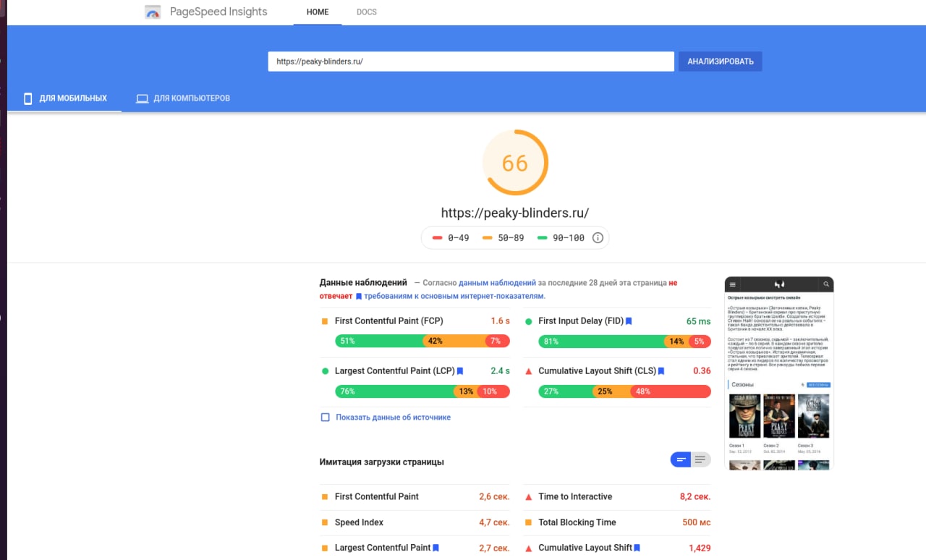Click 'Показать данные об источнике' label

pyautogui.click(x=393, y=417)
